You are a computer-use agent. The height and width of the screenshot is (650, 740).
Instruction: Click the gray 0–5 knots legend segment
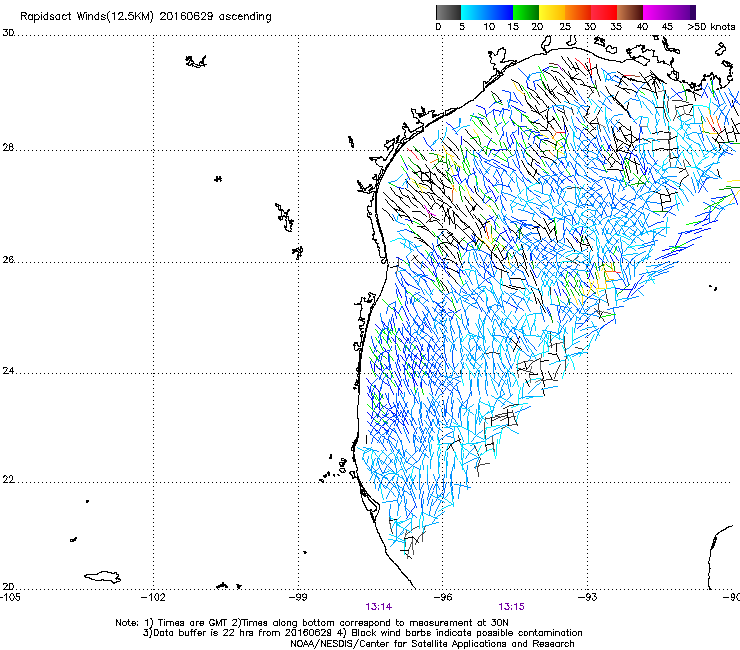(x=448, y=12)
